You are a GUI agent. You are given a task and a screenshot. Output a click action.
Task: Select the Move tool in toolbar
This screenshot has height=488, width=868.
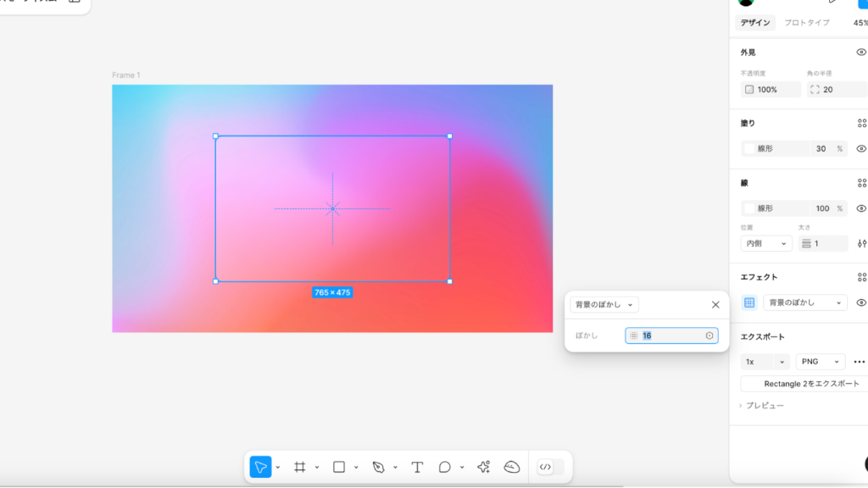point(260,467)
